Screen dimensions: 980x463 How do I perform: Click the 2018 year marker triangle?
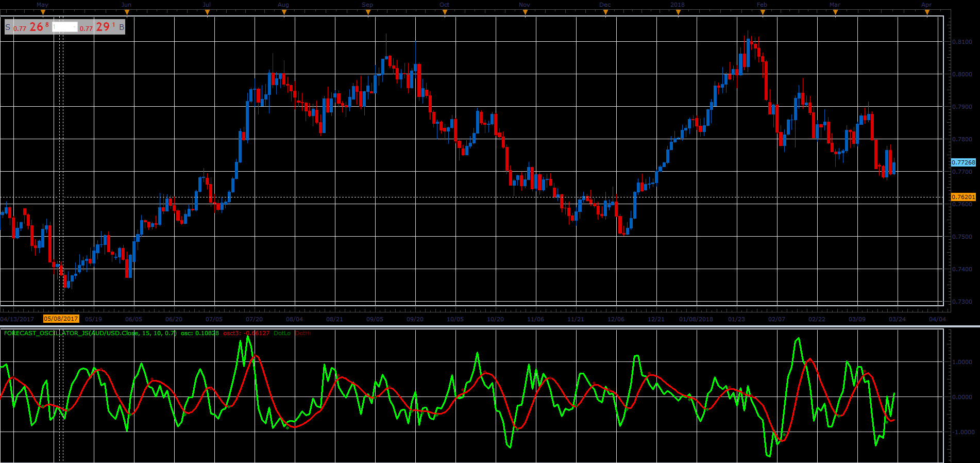pyautogui.click(x=678, y=12)
